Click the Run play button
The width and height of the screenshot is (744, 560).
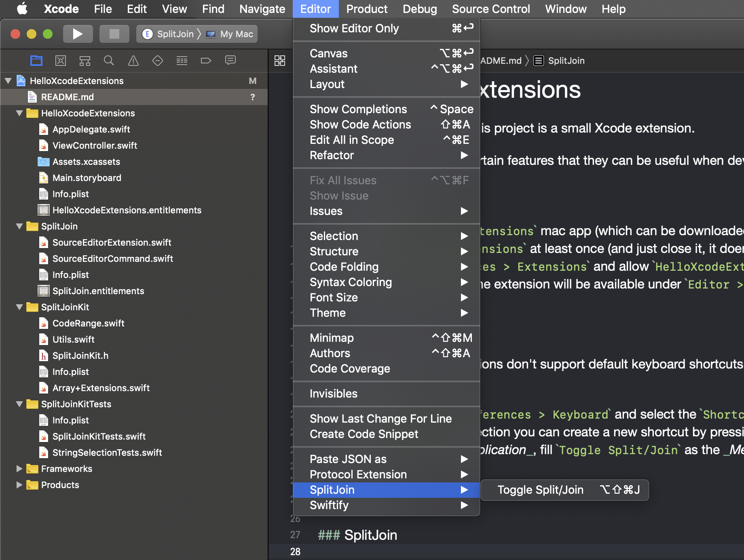click(x=78, y=34)
